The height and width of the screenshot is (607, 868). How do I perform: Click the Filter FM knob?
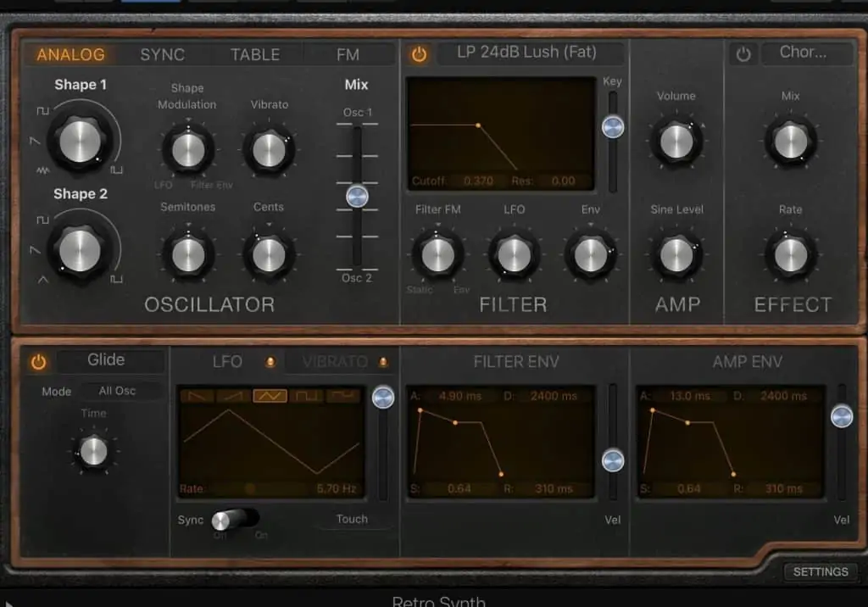pos(438,255)
